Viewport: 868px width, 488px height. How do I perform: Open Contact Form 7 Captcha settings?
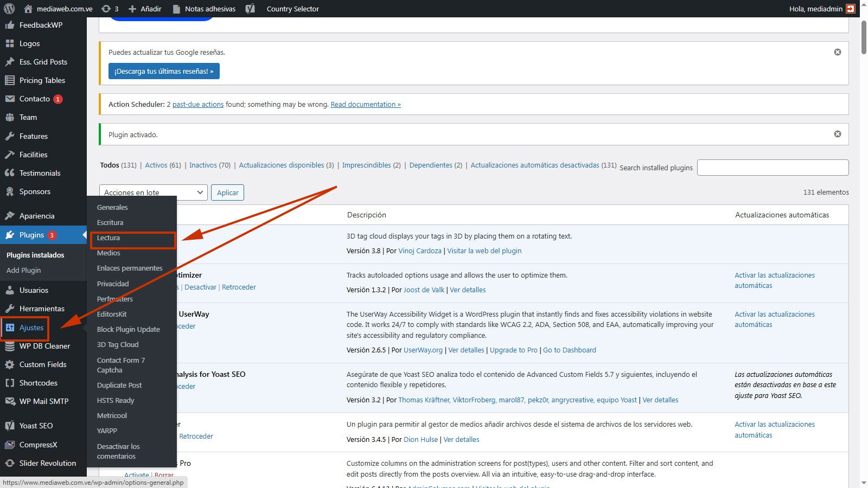coord(121,365)
